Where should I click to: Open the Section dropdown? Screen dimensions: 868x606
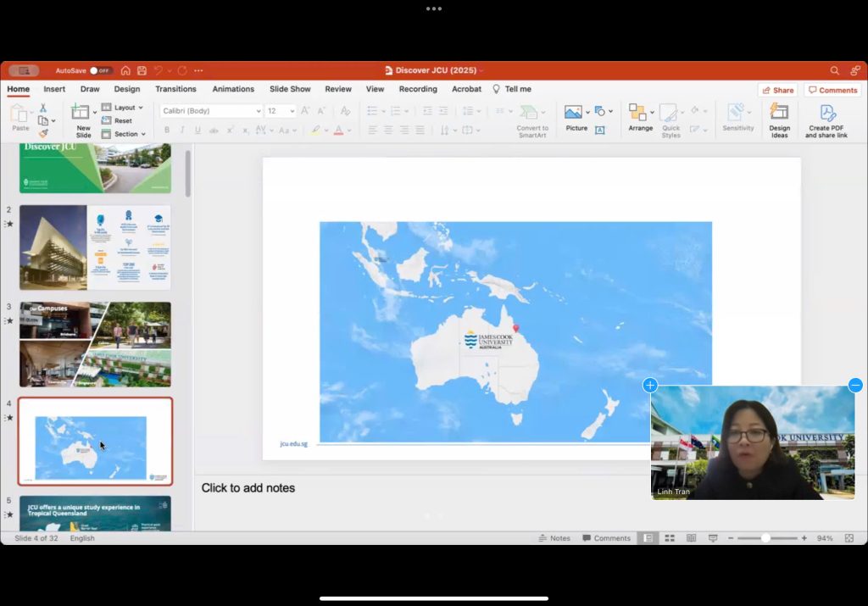(x=124, y=134)
